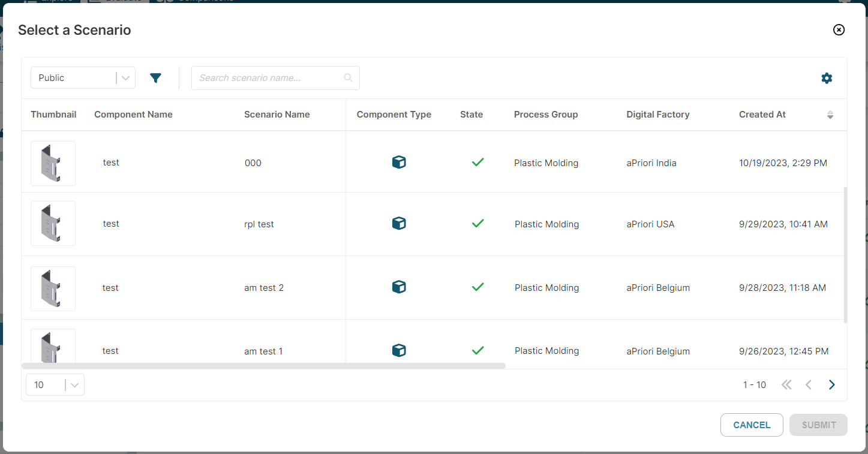Click Created At column header
Image resolution: width=868 pixels, height=454 pixels.
tap(762, 115)
